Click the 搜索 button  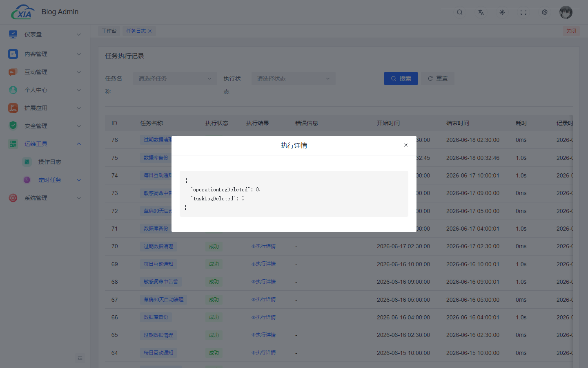pos(401,79)
